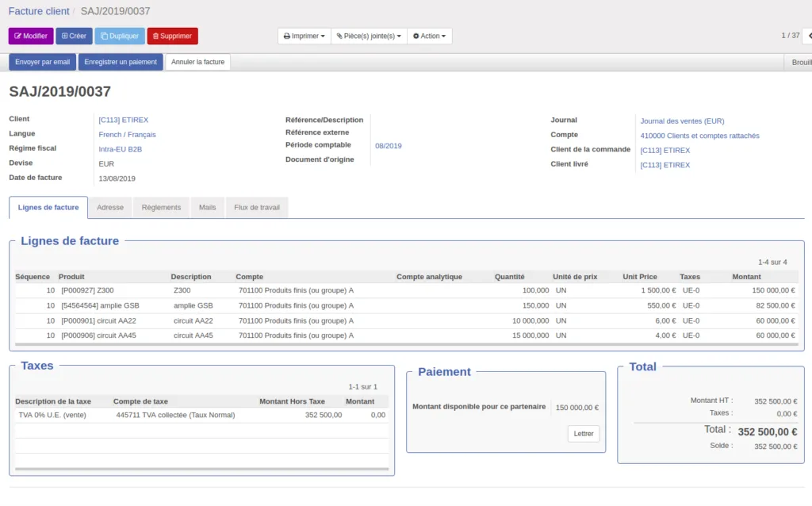The width and height of the screenshot is (812, 506).
Task: Click quantity 15 000,000 cell
Action: point(530,335)
